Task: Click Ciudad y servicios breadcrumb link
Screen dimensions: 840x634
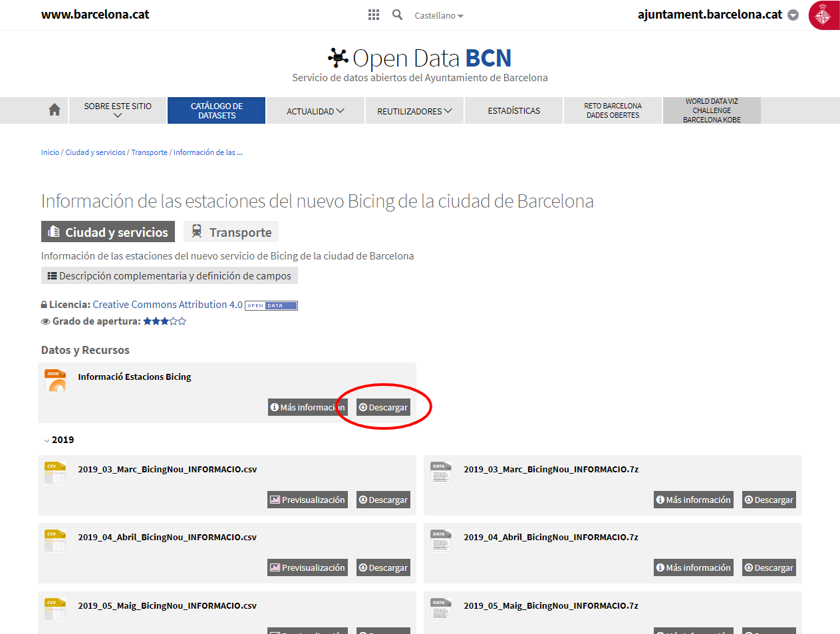Action: [x=95, y=152]
